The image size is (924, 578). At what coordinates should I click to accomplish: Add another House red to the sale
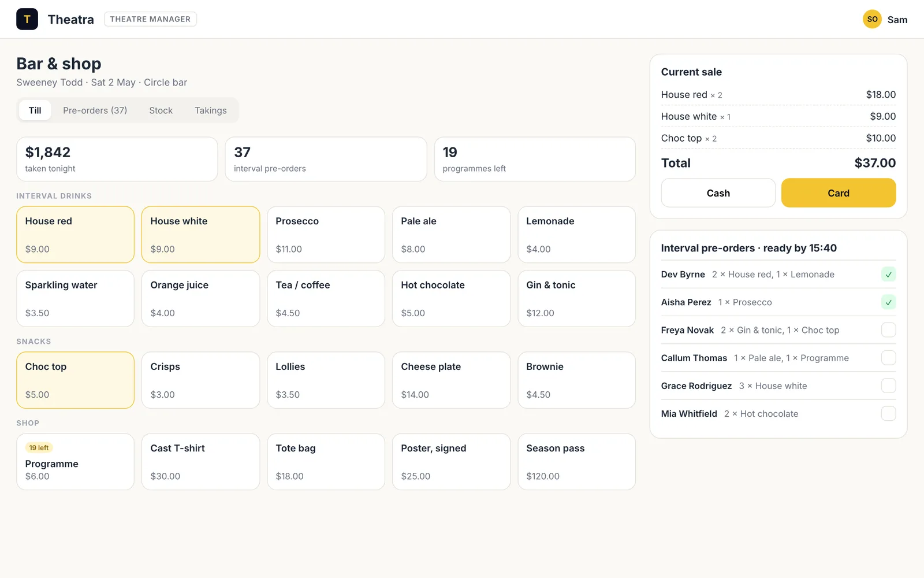(x=75, y=235)
